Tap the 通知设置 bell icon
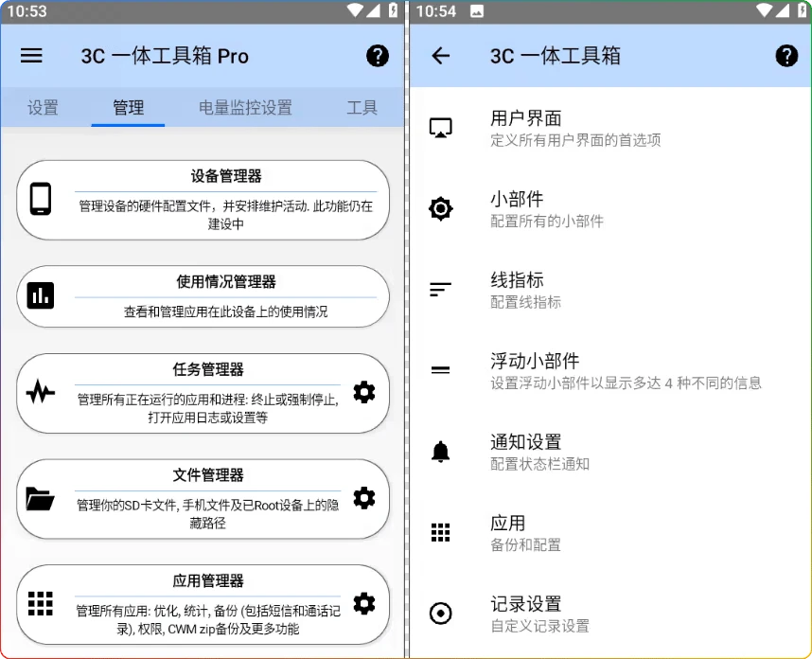 (x=440, y=451)
